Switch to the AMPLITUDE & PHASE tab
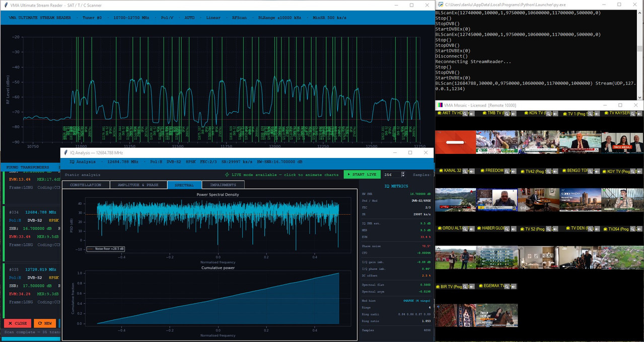The height and width of the screenshot is (342, 644). point(138,185)
